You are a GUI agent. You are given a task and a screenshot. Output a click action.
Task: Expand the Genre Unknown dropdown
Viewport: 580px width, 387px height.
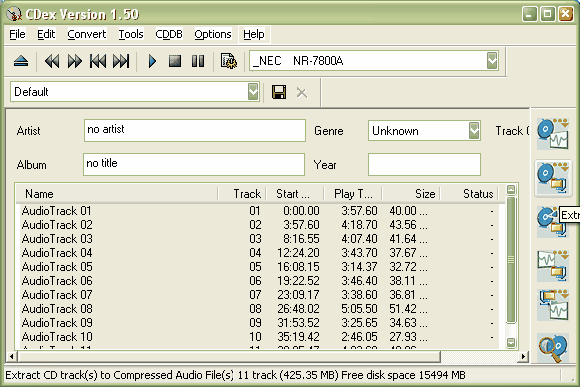(x=474, y=131)
